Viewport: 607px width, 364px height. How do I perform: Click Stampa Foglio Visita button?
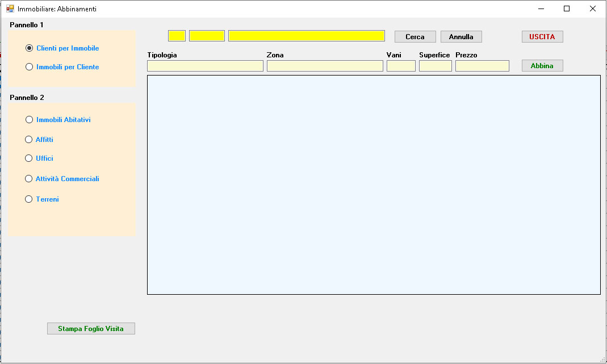(91, 329)
